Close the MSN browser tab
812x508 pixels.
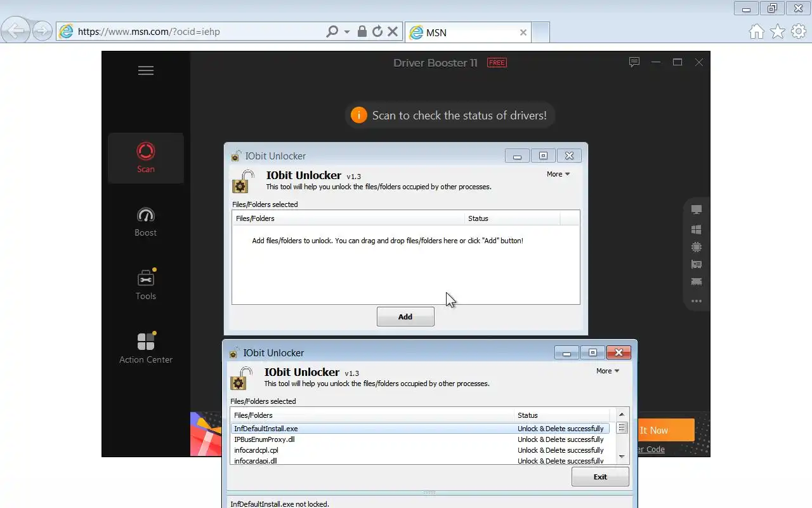coord(523,32)
